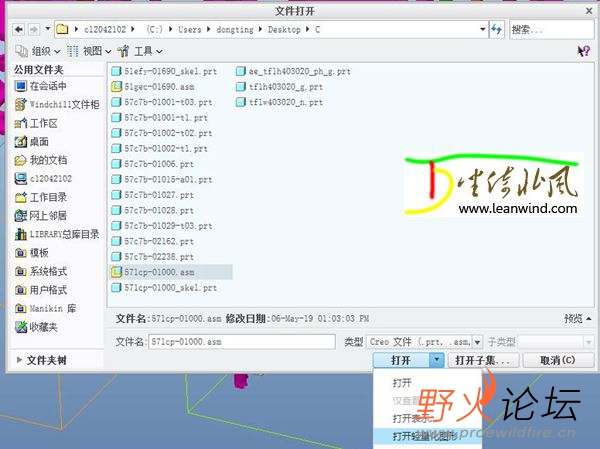The width and height of the screenshot is (600, 449).
Task: Select file 57c7b-01001-t03.prt
Action: pyautogui.click(x=161, y=102)
